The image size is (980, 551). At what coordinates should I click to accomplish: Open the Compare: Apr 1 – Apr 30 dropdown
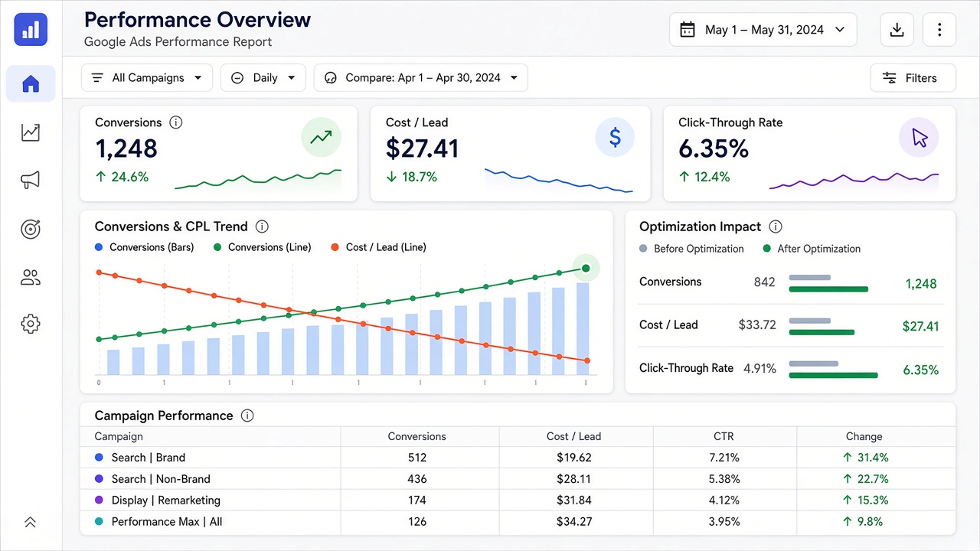tap(421, 77)
